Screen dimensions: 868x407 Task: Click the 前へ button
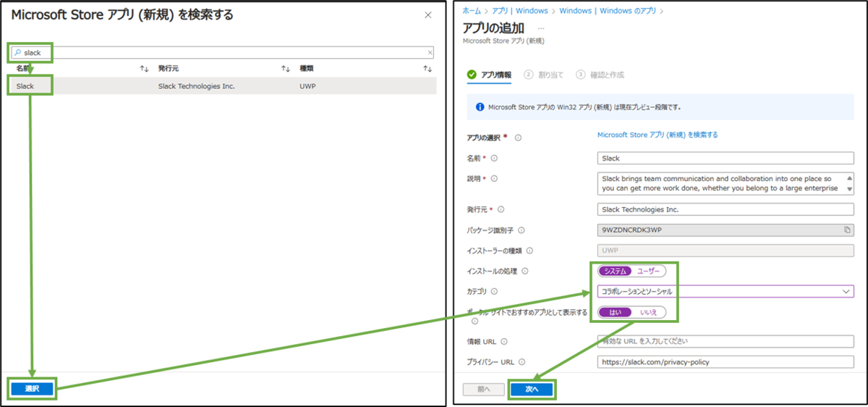click(x=485, y=389)
